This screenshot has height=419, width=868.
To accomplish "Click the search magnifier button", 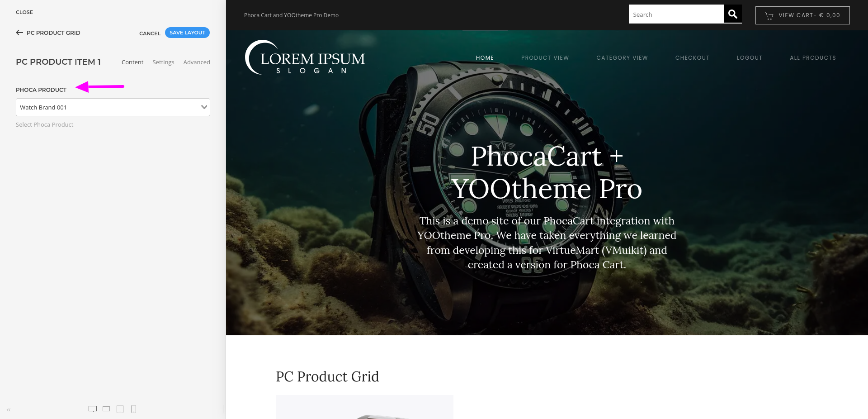I will coord(733,14).
